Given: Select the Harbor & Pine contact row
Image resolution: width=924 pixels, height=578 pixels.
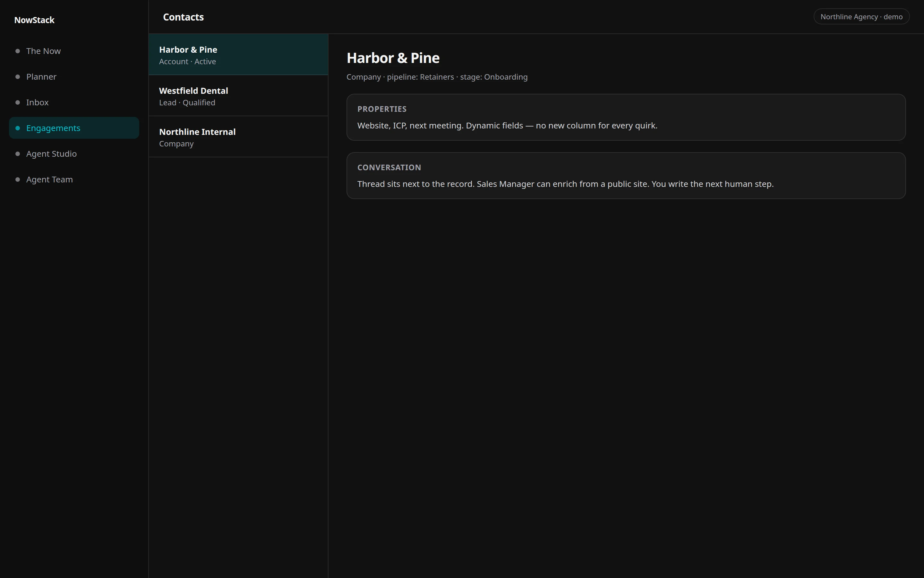Looking at the screenshot, I should point(238,54).
